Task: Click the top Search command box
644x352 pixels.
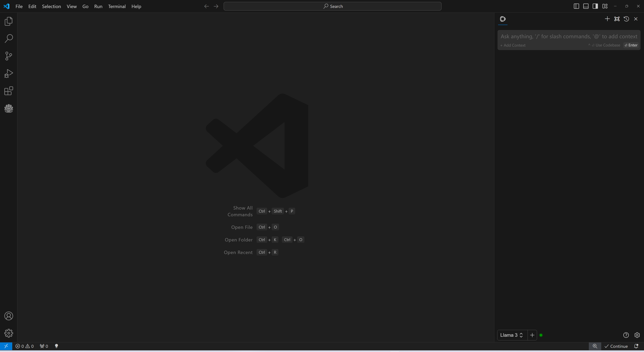Action: [332, 6]
